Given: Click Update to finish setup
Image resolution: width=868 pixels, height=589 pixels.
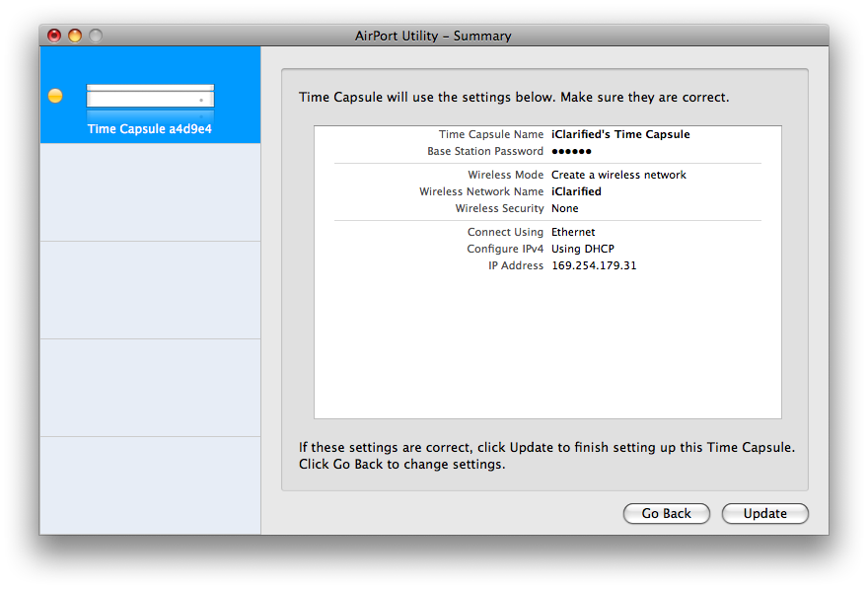Looking at the screenshot, I should [764, 513].
